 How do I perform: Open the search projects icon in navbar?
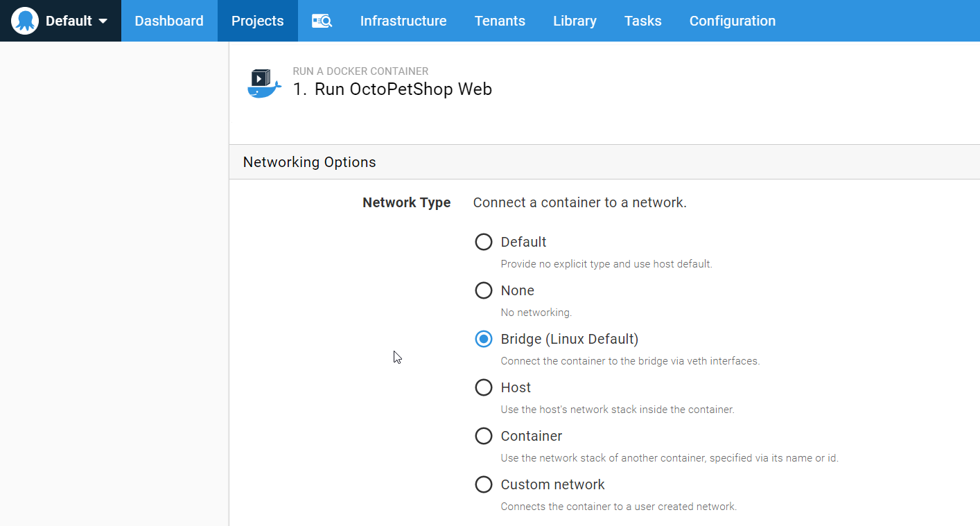(x=322, y=21)
